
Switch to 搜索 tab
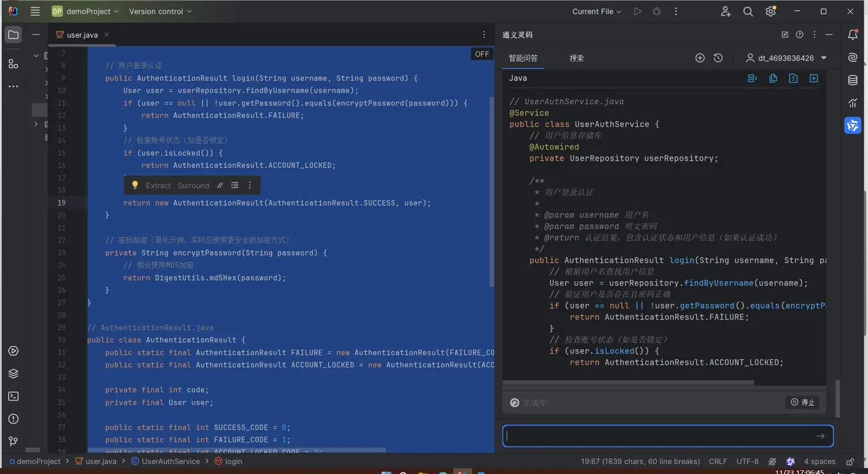click(577, 58)
